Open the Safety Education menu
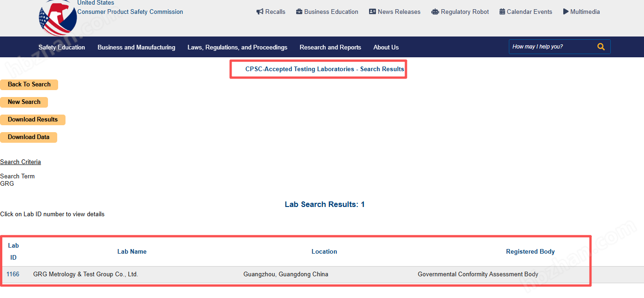Screen dimensions: 644x298 pos(62,47)
